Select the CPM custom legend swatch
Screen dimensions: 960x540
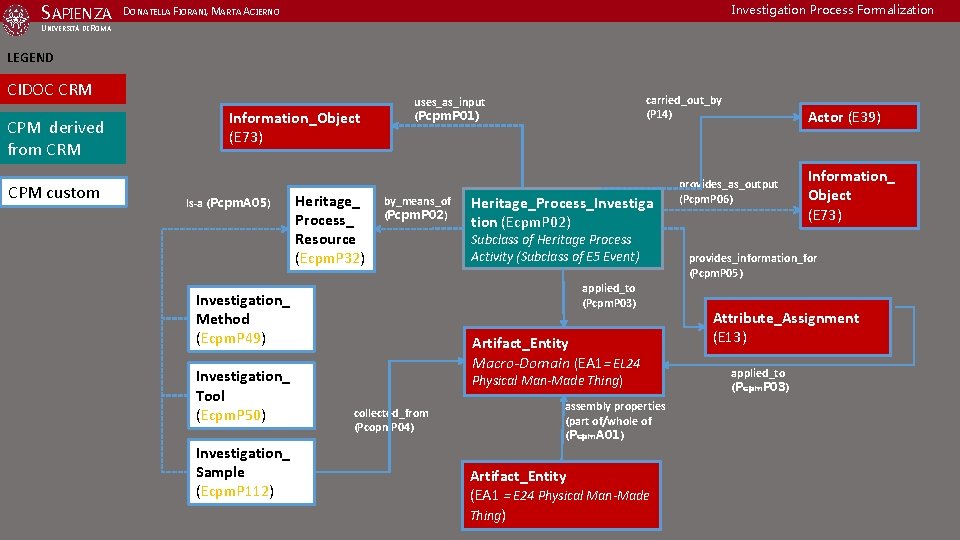[x=64, y=192]
